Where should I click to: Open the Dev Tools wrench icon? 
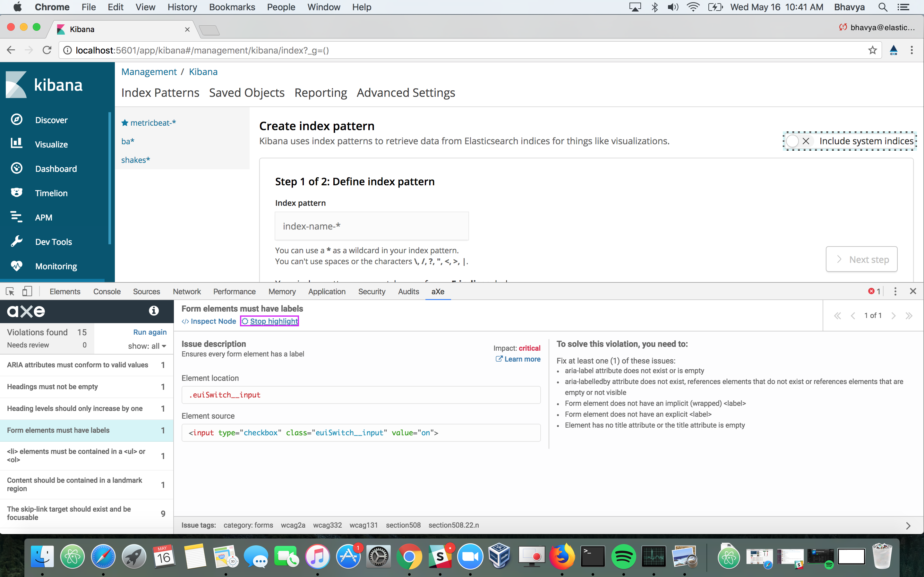[16, 242]
